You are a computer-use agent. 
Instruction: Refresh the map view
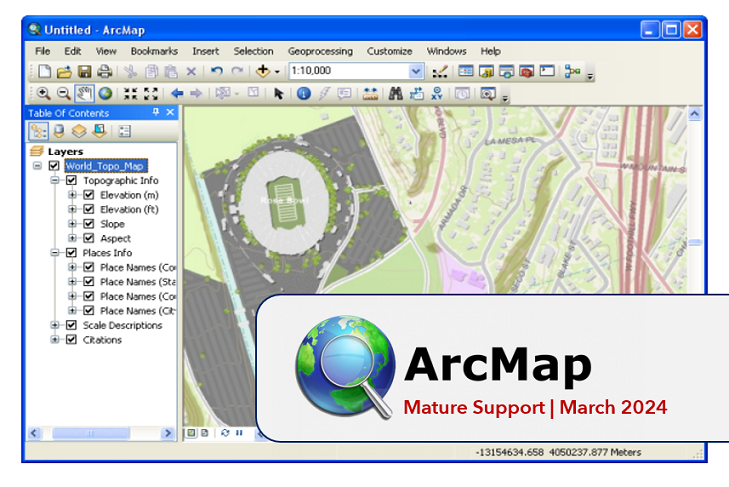click(225, 433)
